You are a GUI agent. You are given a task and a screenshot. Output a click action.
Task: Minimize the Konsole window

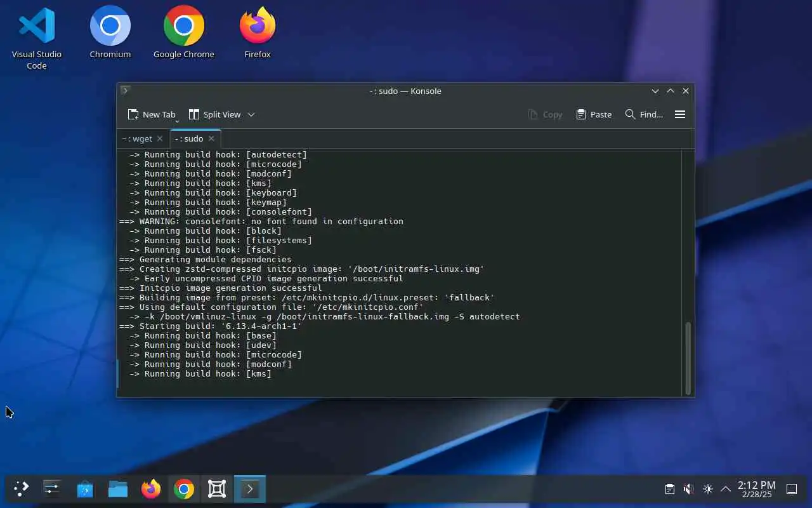(x=655, y=91)
